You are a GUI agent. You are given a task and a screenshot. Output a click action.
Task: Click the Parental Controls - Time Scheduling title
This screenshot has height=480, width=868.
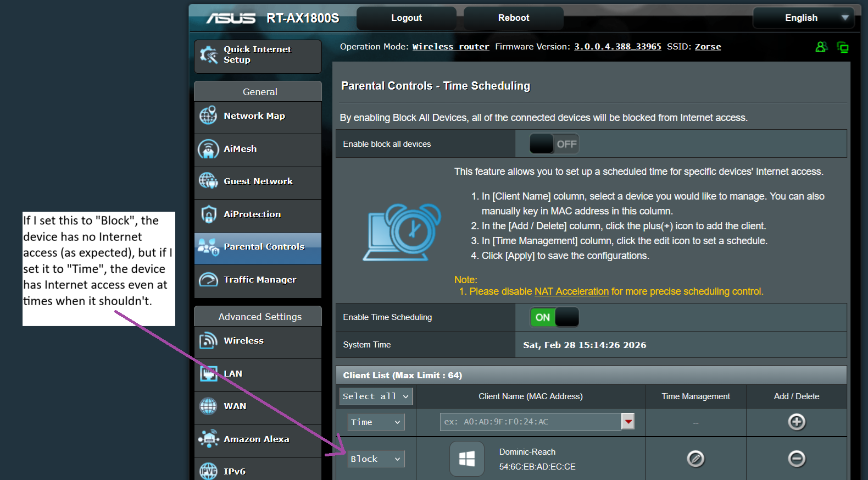pos(436,86)
